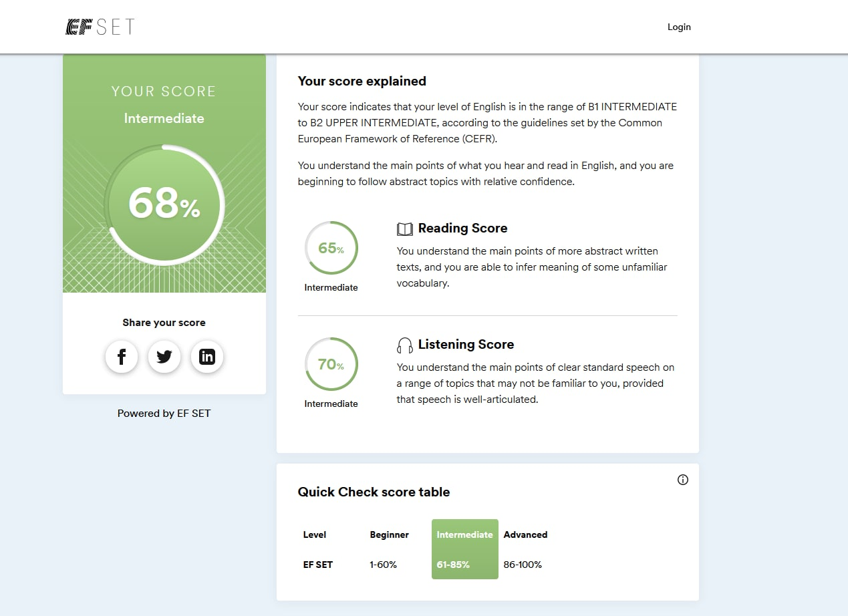848x616 pixels.
Task: Click the Reading Score book icon
Action: tap(405, 229)
